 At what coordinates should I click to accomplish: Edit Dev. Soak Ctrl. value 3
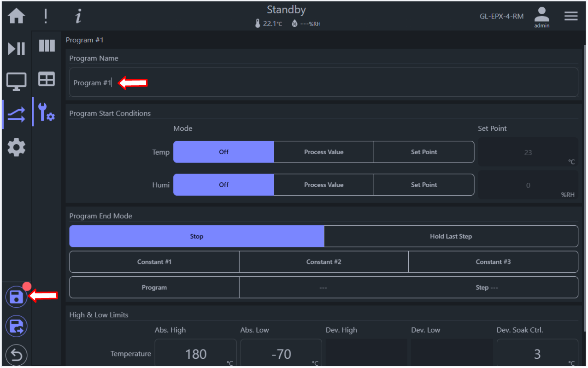click(537, 353)
